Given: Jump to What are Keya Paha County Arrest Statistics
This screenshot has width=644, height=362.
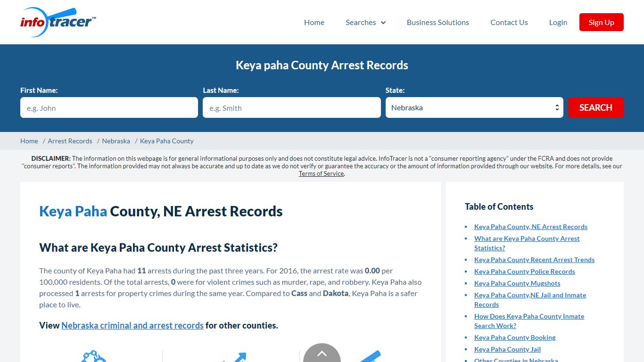Looking at the screenshot, I should pos(527,243).
